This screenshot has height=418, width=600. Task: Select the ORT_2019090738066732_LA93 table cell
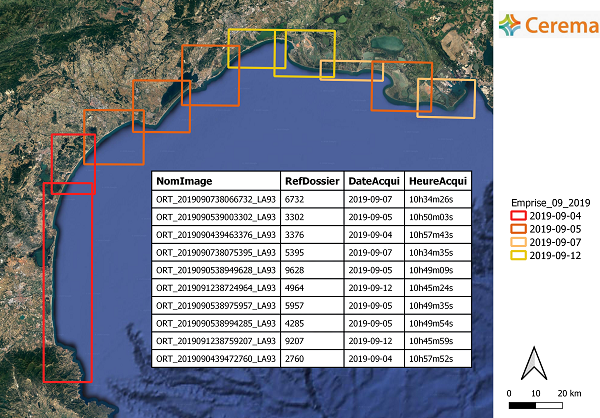pyautogui.click(x=216, y=200)
